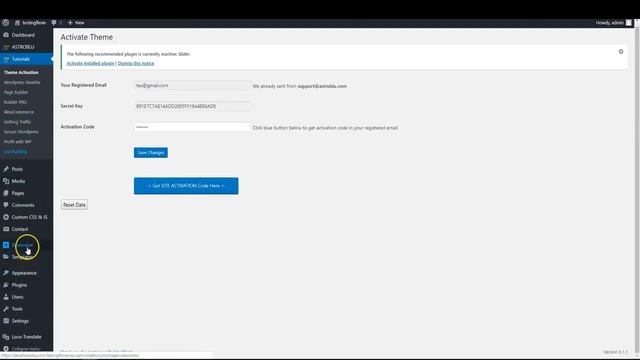Click the Contact envelope icon
This screenshot has width=640, height=360.
coord(6,229)
